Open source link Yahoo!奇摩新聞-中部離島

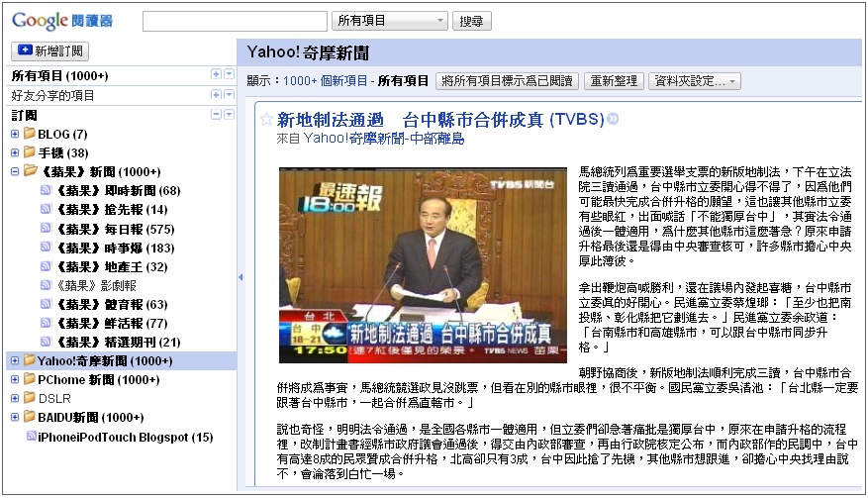[384, 139]
